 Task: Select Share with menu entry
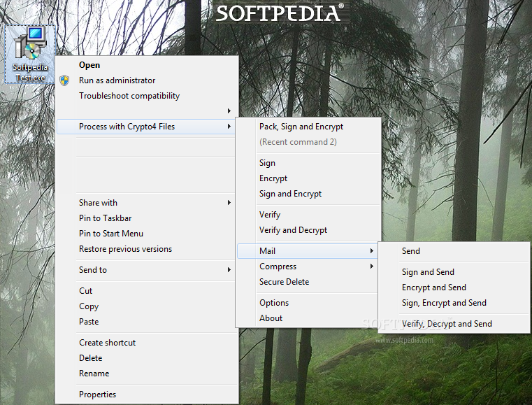click(x=146, y=203)
